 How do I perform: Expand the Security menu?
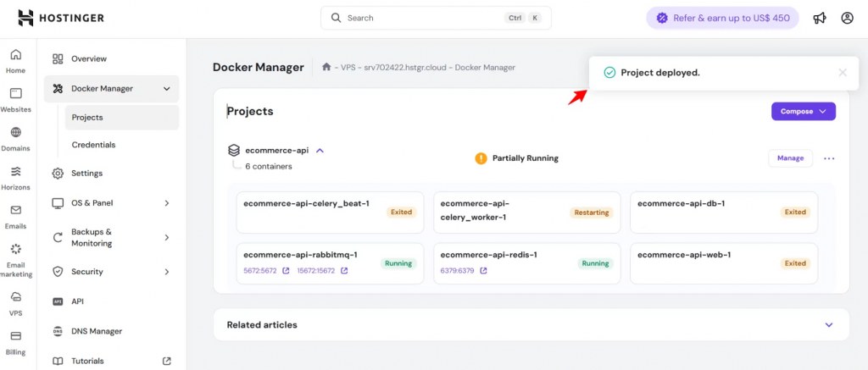[167, 272]
